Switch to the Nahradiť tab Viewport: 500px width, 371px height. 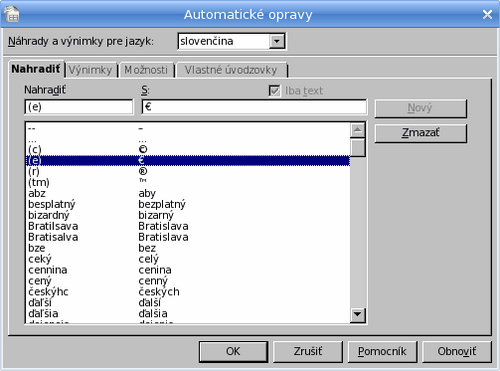pos(36,69)
